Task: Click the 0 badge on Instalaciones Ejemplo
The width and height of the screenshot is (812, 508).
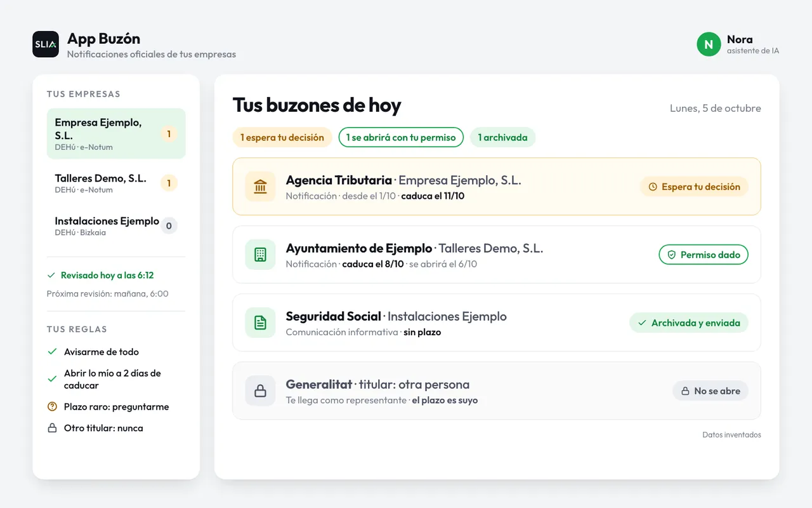Action: click(169, 226)
